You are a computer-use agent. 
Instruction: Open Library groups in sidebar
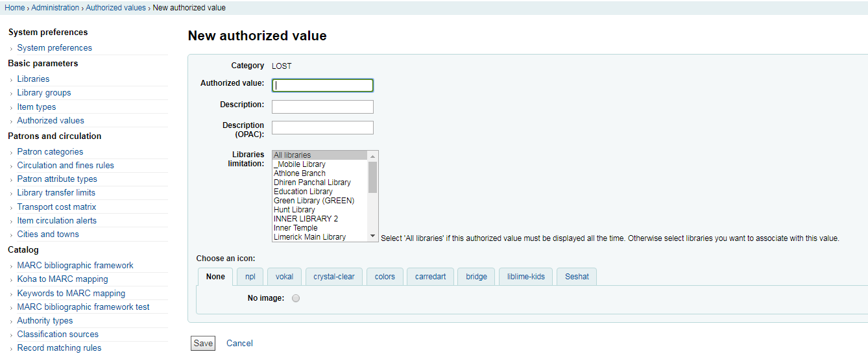[44, 93]
